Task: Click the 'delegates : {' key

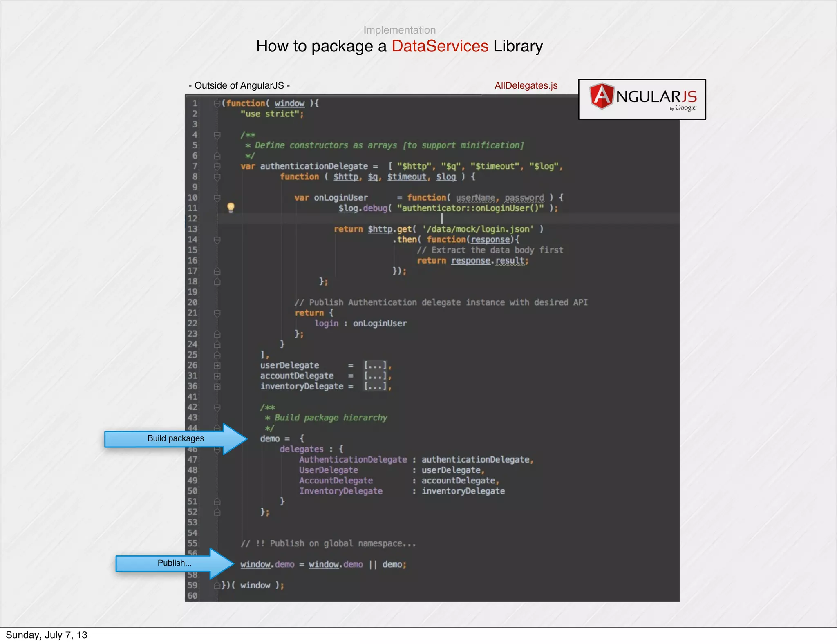Action: point(311,449)
